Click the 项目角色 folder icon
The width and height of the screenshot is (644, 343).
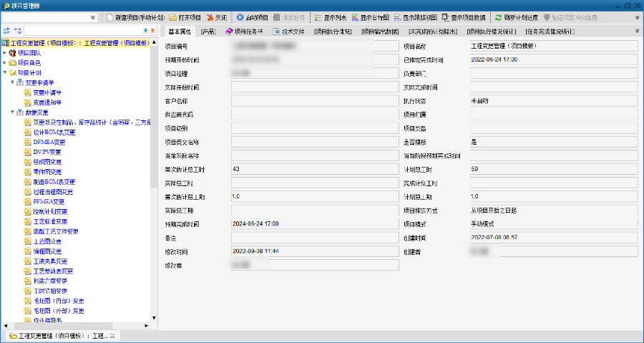12,63
